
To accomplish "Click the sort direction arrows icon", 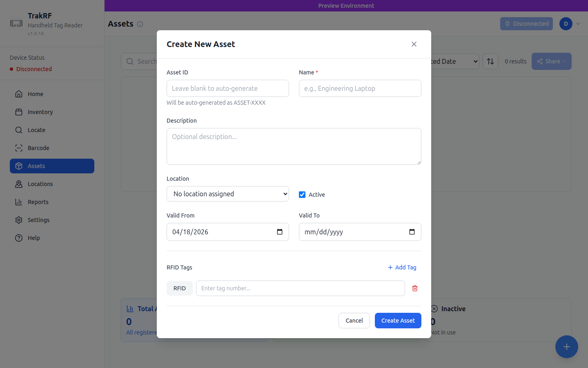I will click(x=490, y=61).
